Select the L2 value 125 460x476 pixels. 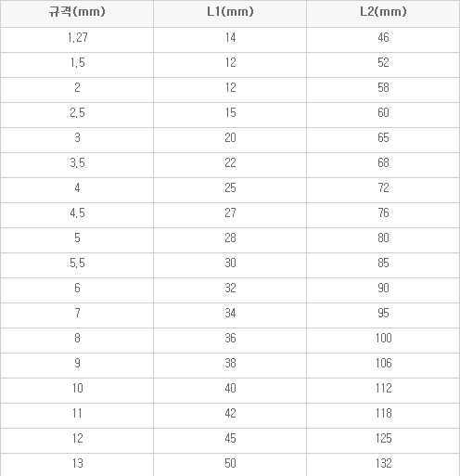pos(384,438)
